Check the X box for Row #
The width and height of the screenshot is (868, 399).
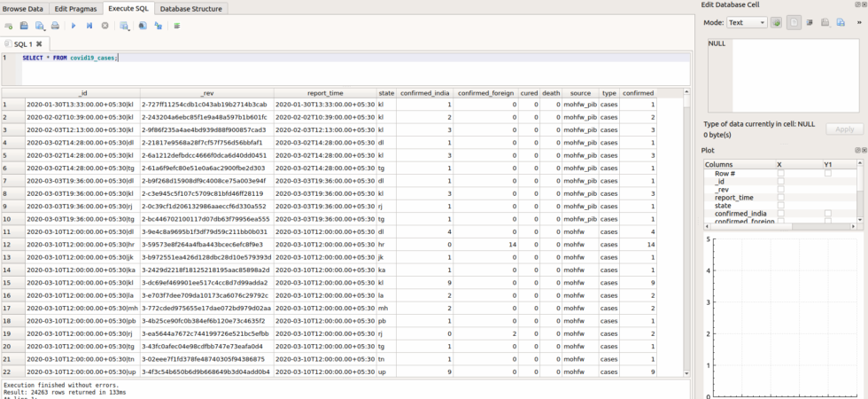(780, 174)
